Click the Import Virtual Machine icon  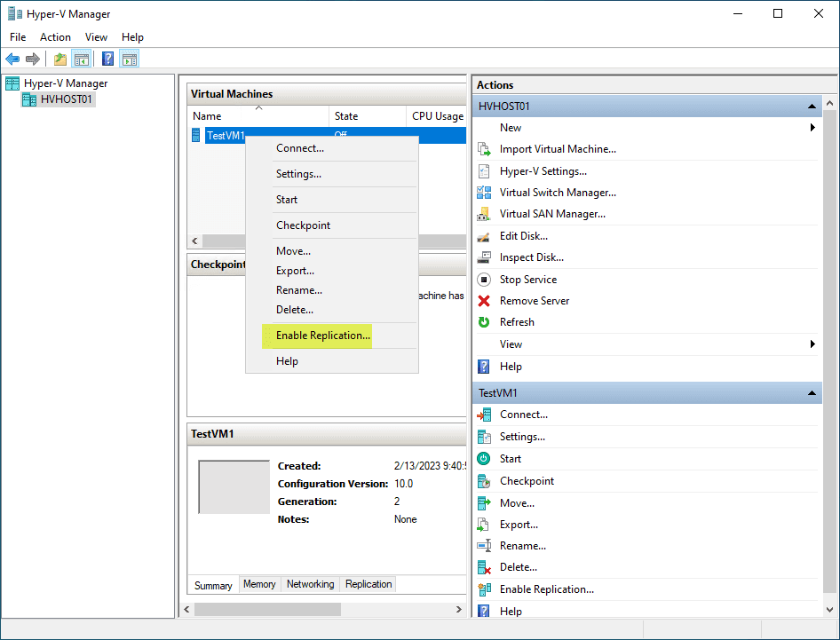(x=484, y=149)
